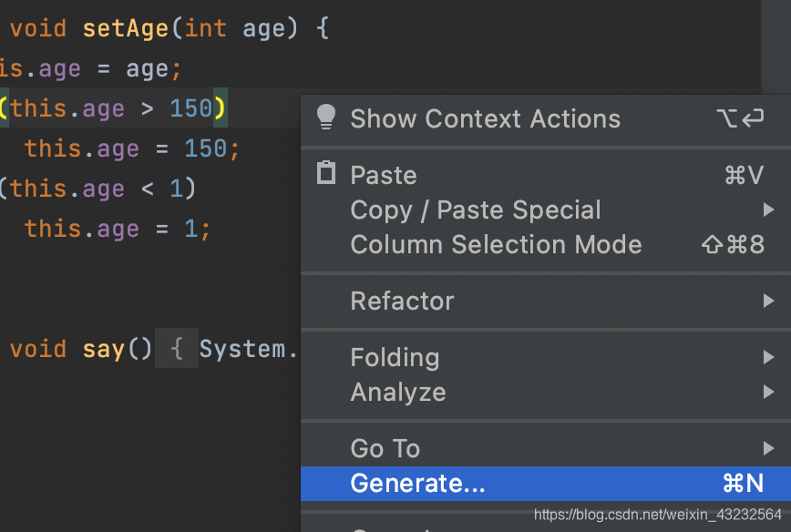The height and width of the screenshot is (532, 791).
Task: Click 150 in the this.age = 150 assignment
Action: (205, 148)
